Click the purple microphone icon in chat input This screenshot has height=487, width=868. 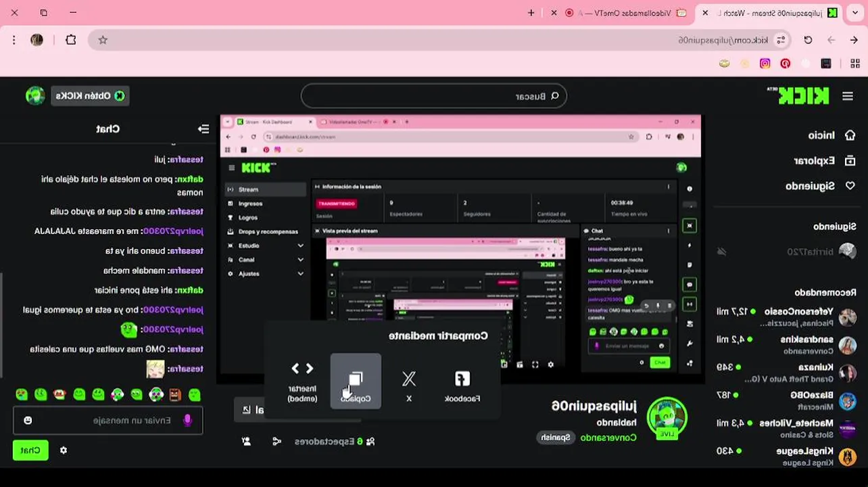click(x=187, y=421)
